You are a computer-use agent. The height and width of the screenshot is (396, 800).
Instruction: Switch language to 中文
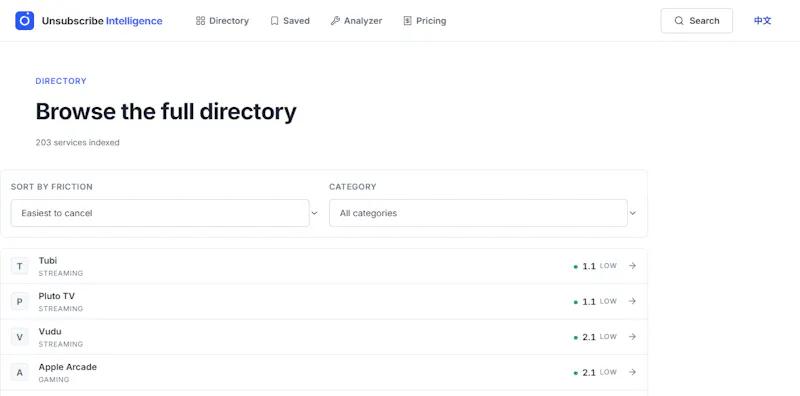click(x=763, y=21)
